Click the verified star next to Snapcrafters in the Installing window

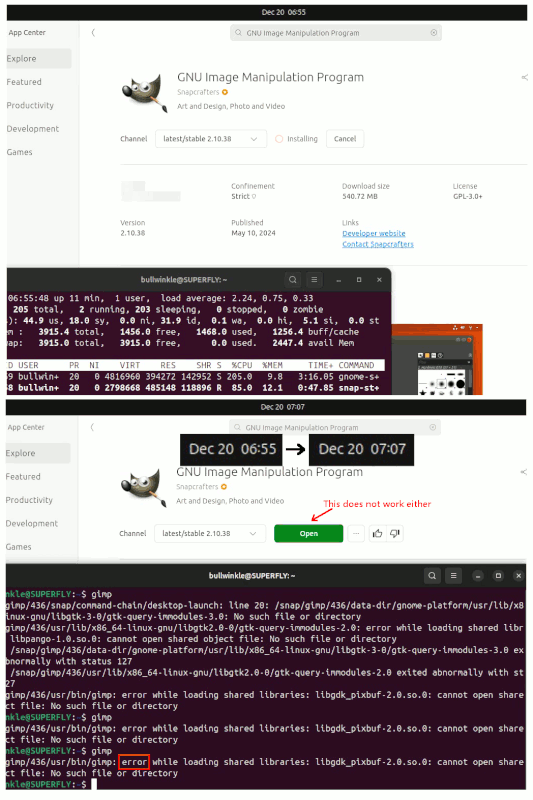[x=225, y=92]
